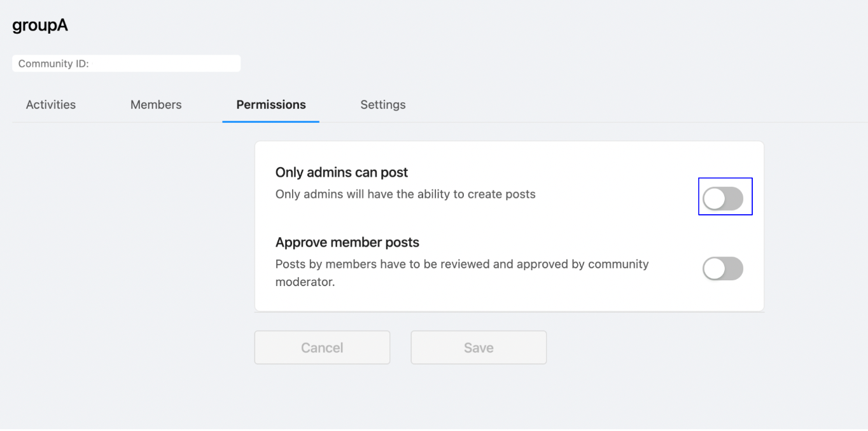Click 'Only admins will have the ability' description
The height and width of the screenshot is (431, 868).
pos(405,195)
